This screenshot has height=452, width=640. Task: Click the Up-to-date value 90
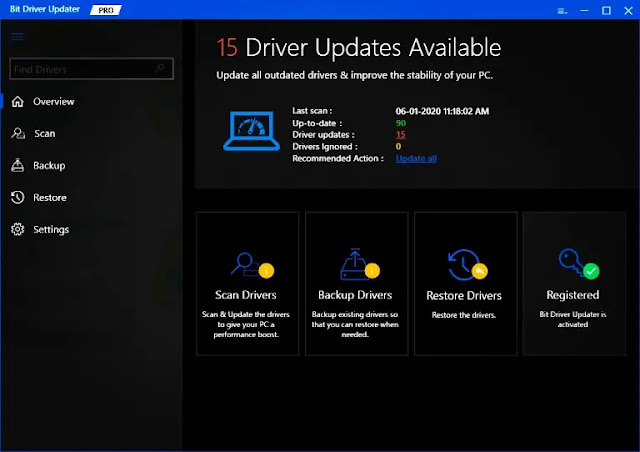tap(401, 123)
